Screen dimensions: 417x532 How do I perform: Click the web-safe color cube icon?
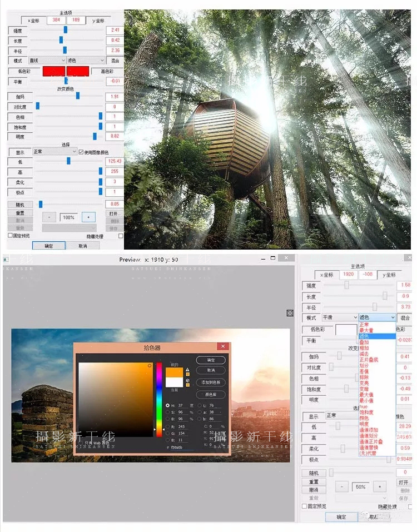click(x=187, y=380)
